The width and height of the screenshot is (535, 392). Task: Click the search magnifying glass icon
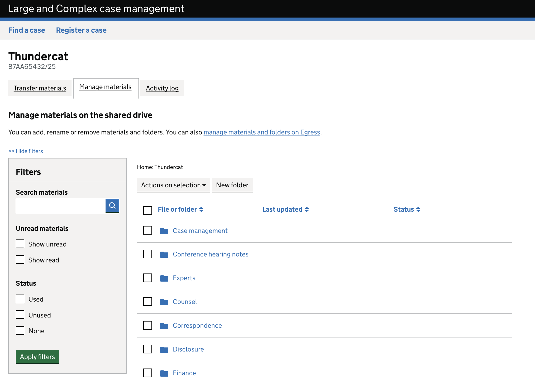point(112,206)
